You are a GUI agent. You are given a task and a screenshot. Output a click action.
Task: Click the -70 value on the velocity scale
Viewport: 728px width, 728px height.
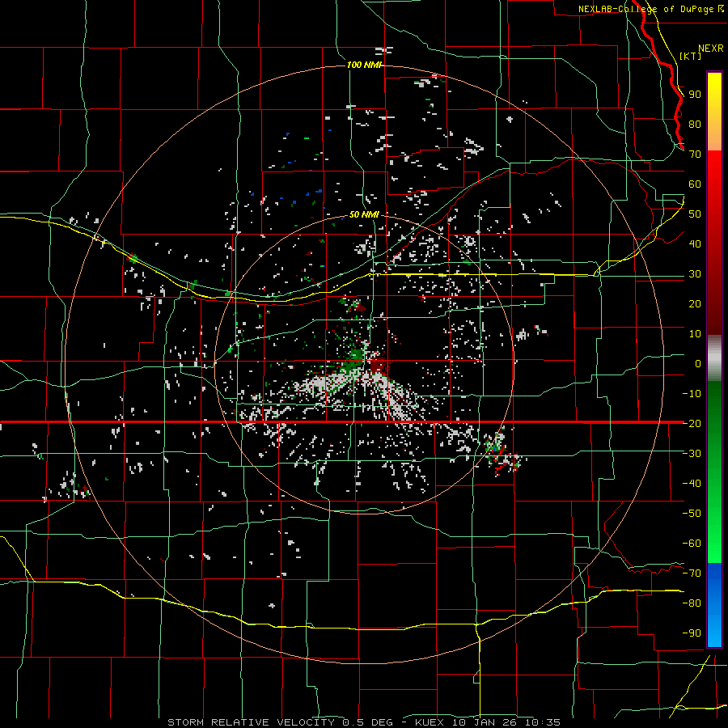[x=692, y=574]
